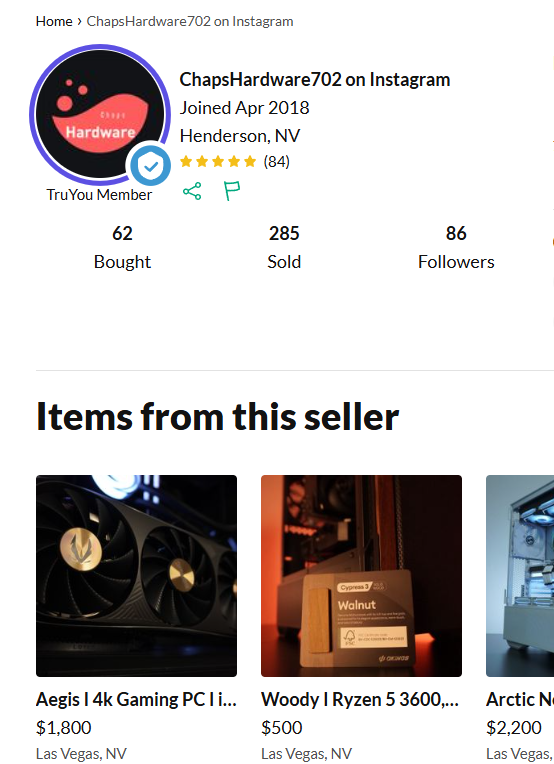Screen dimensions: 554x764
Task: Click ChapsHardware702 on Instagram breadcrumb
Action: (190, 21)
